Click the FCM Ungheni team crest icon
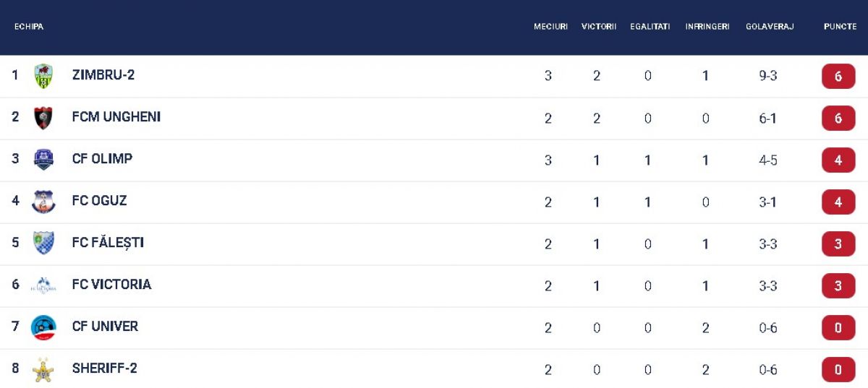The height and width of the screenshot is (388, 868). tap(43, 118)
